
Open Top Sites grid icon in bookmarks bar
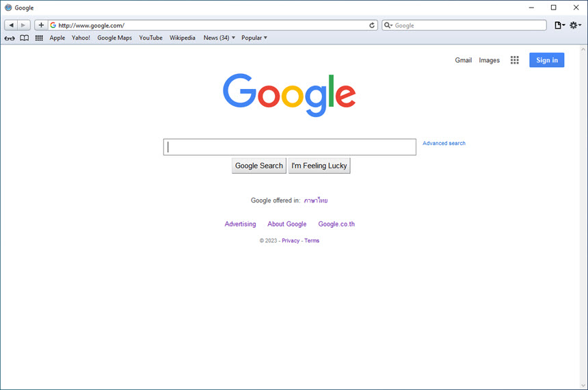pos(39,38)
